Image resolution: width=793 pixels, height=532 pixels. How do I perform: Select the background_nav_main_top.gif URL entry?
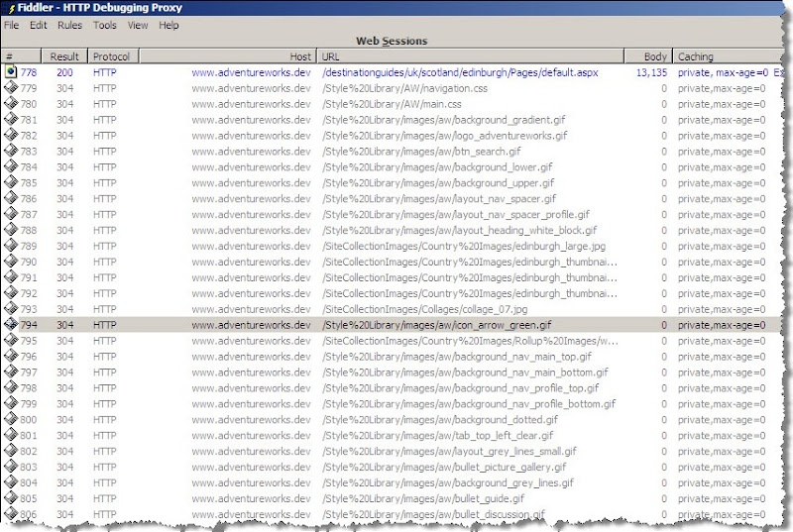click(457, 357)
